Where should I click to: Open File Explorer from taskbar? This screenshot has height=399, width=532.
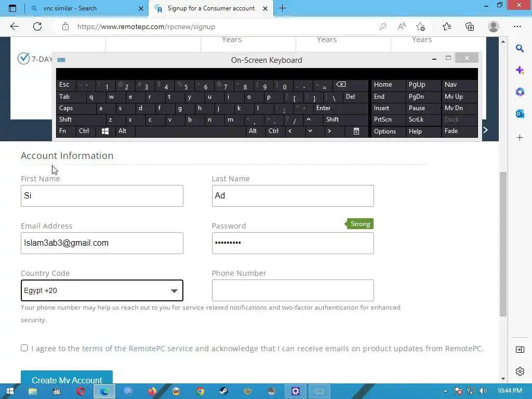[x=33, y=391]
